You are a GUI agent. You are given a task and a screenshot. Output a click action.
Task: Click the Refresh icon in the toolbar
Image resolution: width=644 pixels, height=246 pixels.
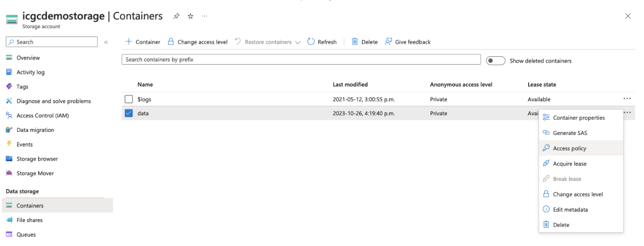311,42
